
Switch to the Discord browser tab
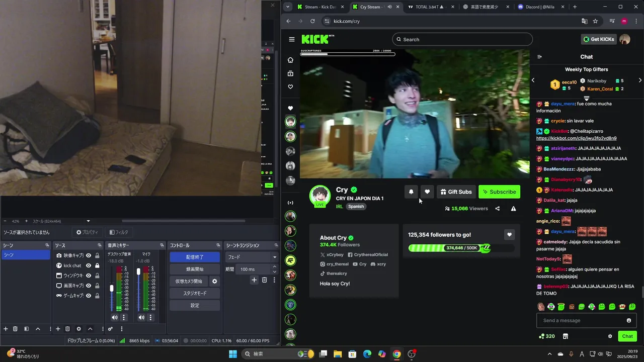(541, 7)
